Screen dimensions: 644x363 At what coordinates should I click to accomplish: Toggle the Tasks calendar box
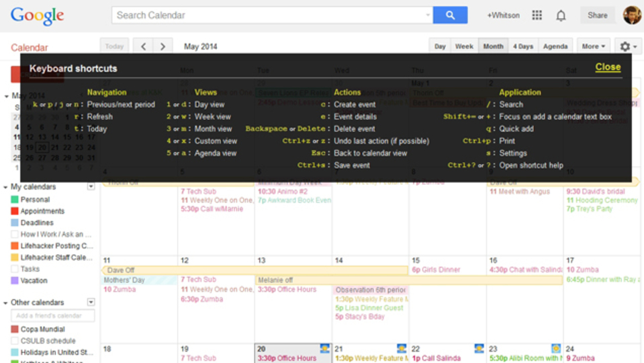click(14, 269)
